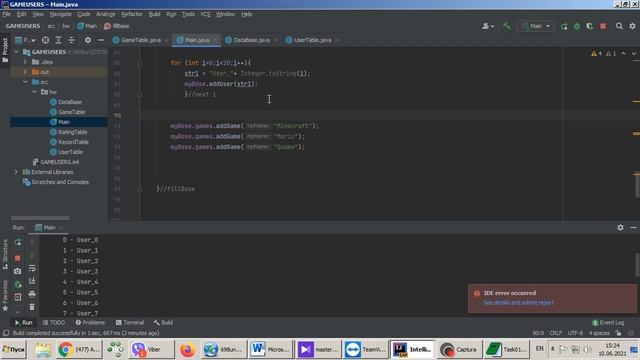Collapse the hw package

coord(34,92)
